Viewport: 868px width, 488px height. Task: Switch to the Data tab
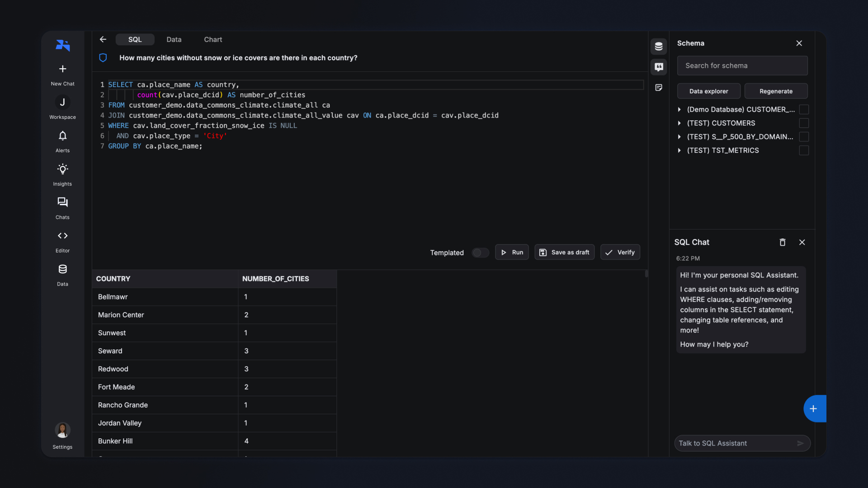coord(174,40)
